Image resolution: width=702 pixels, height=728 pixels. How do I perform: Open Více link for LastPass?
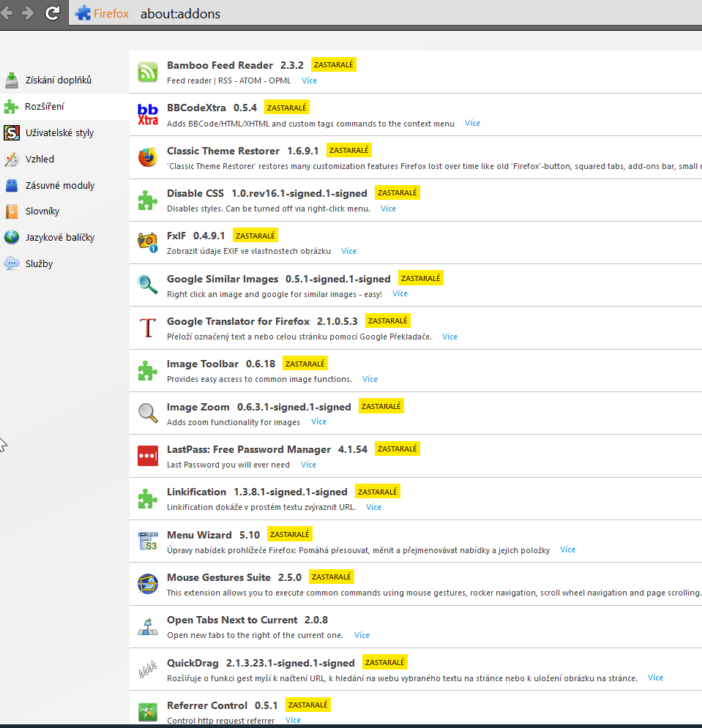tap(308, 465)
